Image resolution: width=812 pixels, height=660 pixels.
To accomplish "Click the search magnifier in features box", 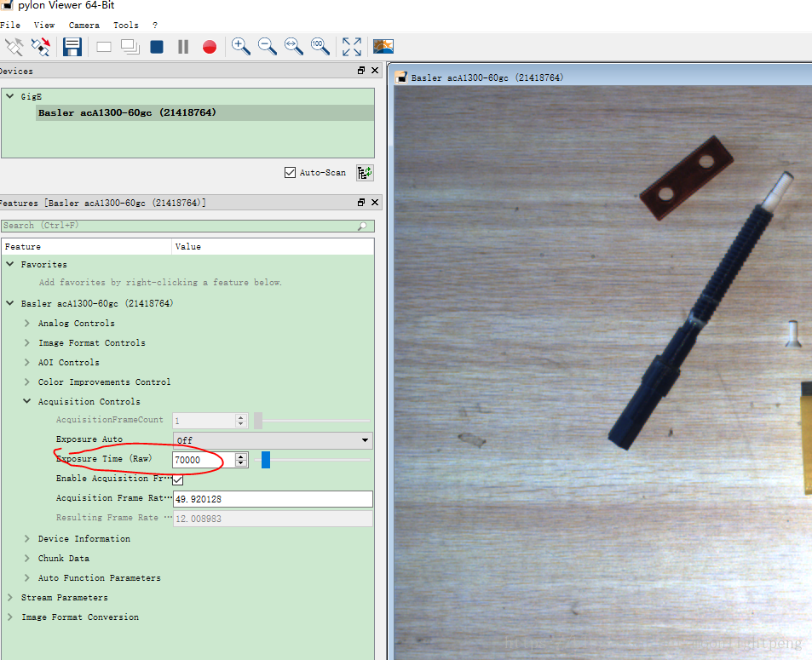I will point(362,226).
